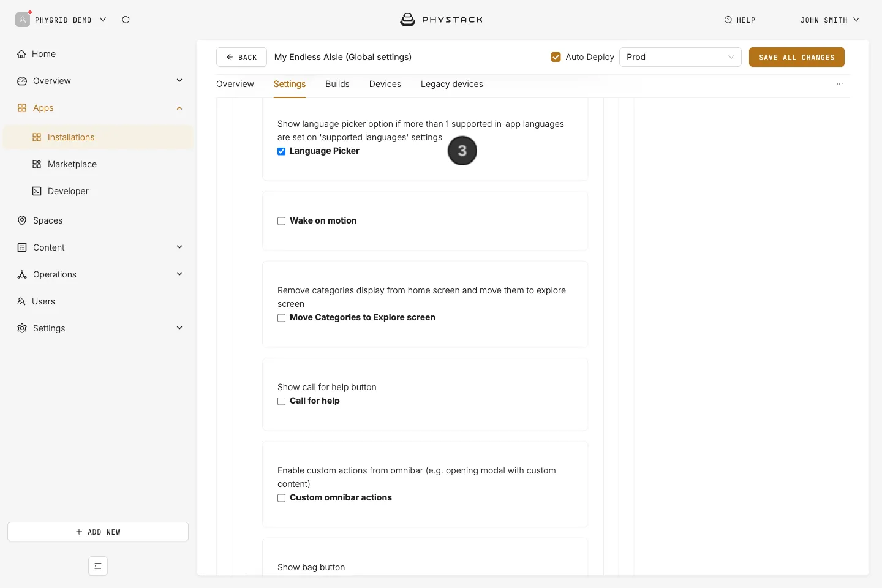Uncheck the Language Picker checkbox

282,151
